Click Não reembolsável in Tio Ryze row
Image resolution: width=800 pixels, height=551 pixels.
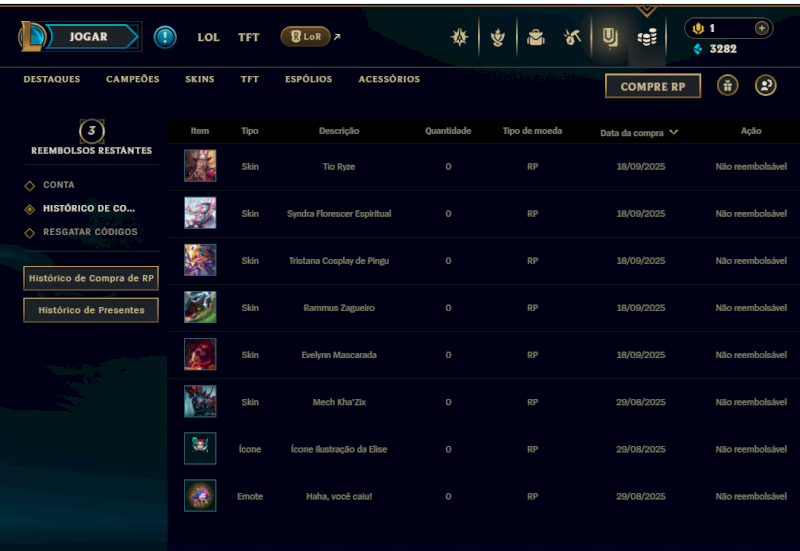point(751,167)
